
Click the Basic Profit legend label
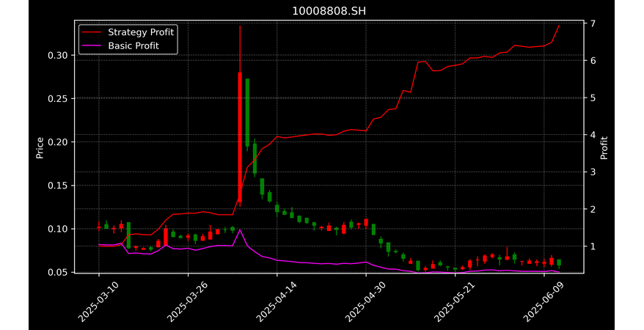tap(133, 45)
